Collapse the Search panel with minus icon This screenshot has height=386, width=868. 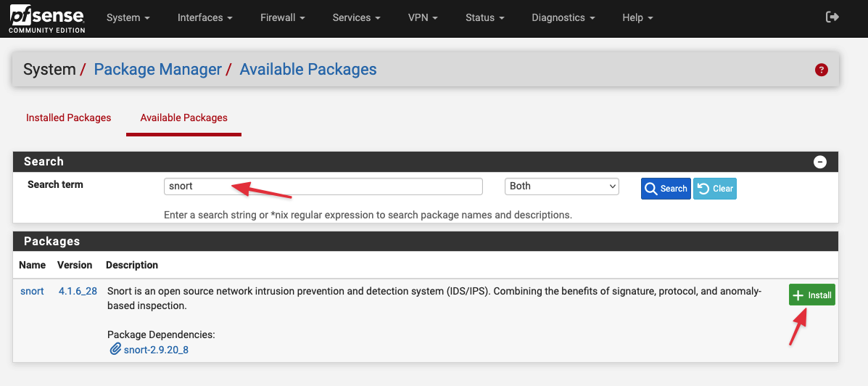point(820,162)
